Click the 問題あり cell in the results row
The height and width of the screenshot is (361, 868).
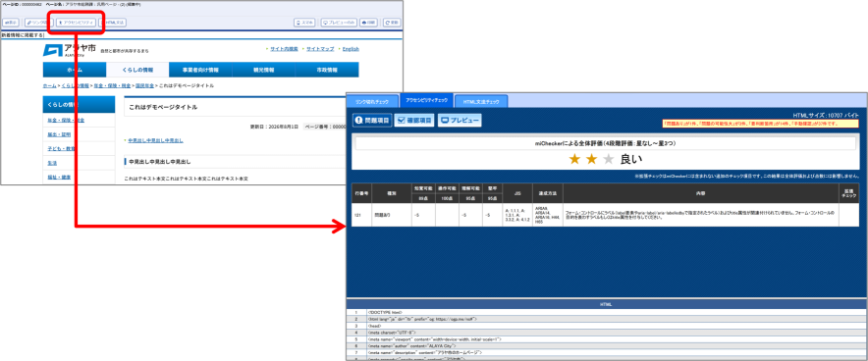(x=392, y=215)
